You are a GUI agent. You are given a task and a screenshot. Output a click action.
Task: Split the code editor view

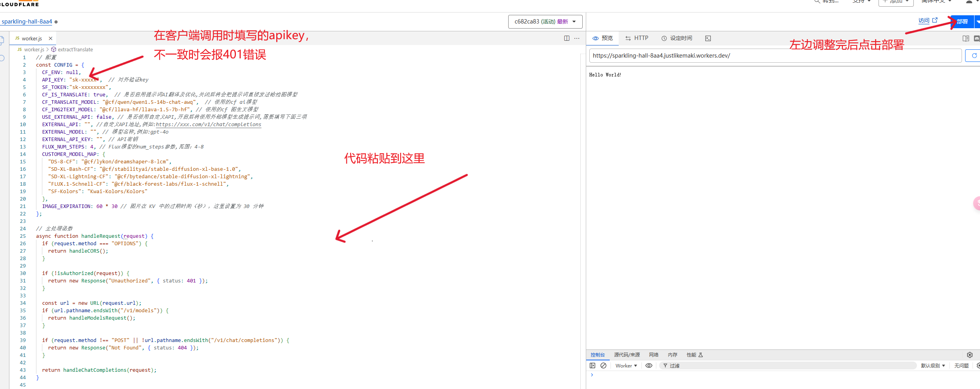pos(567,38)
